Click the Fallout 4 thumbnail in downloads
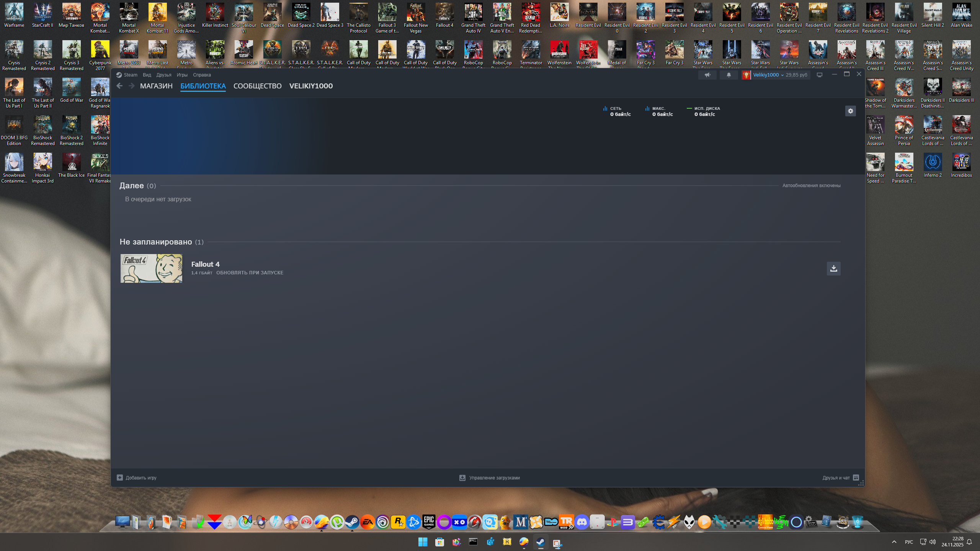980x551 pixels. coord(151,268)
